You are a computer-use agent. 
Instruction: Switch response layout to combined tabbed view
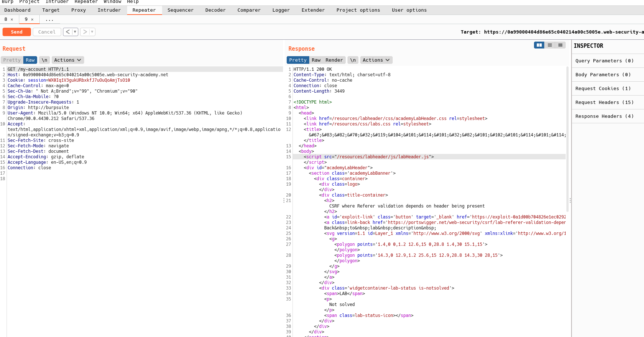pyautogui.click(x=560, y=45)
